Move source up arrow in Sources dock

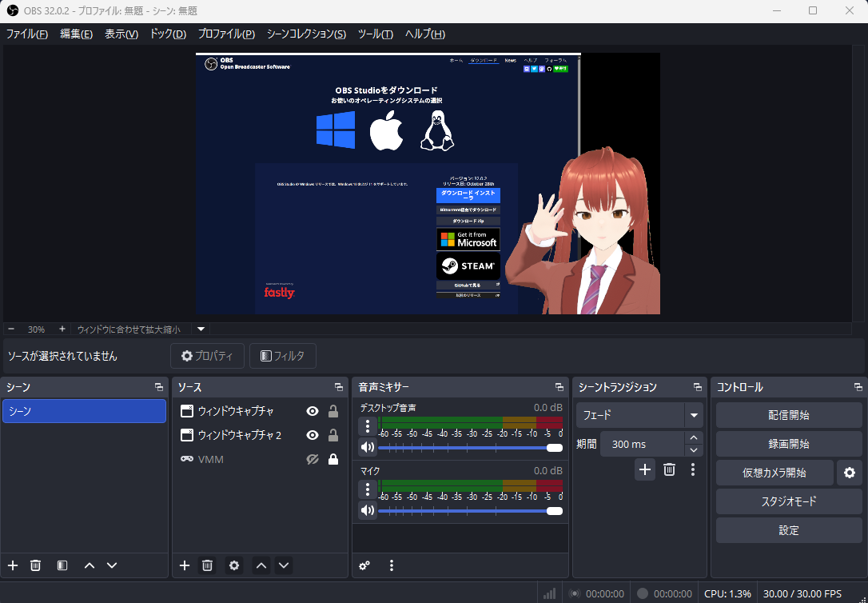pyautogui.click(x=261, y=565)
